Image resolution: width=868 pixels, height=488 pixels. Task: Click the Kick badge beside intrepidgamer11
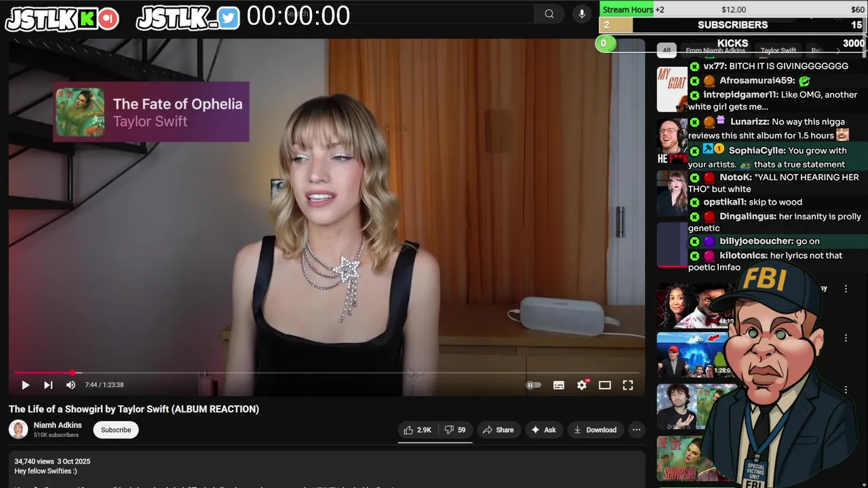coord(694,95)
